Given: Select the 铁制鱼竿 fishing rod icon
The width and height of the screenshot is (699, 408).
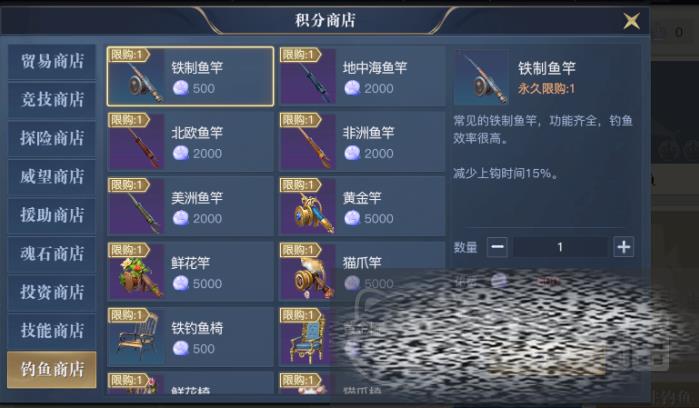Looking at the screenshot, I should 136,76.
